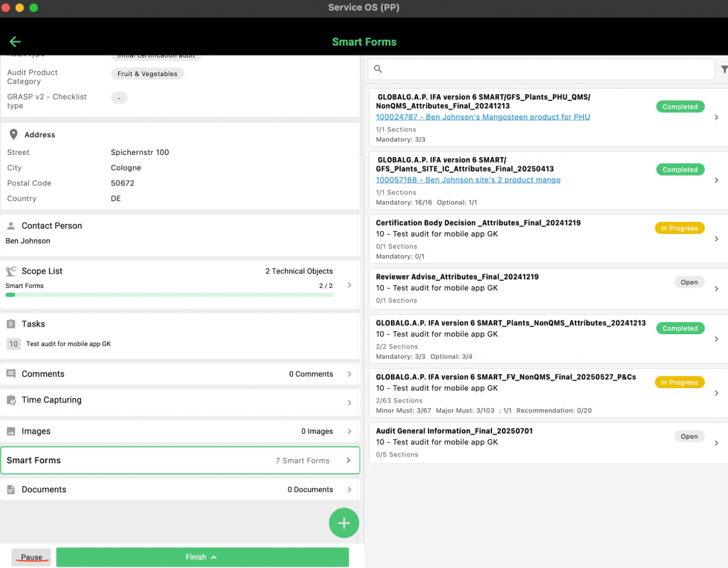This screenshot has height=568, width=728.
Task: Expand the Scope List chevron
Action: pos(348,285)
